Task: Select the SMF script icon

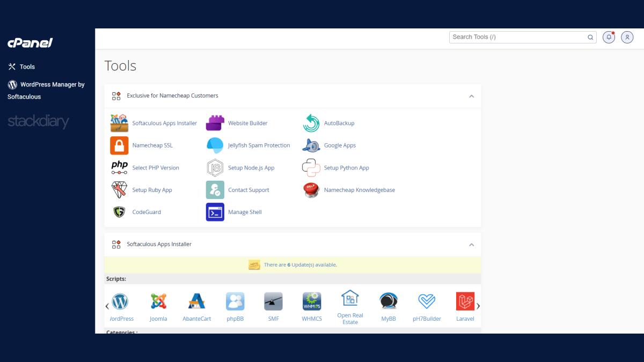Action: pyautogui.click(x=274, y=301)
